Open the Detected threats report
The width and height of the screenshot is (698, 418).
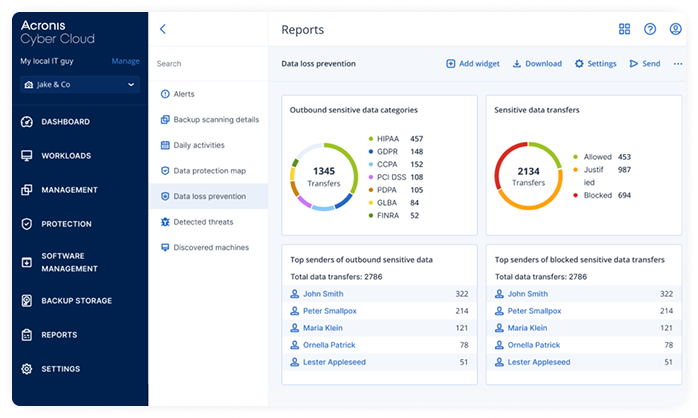202,222
